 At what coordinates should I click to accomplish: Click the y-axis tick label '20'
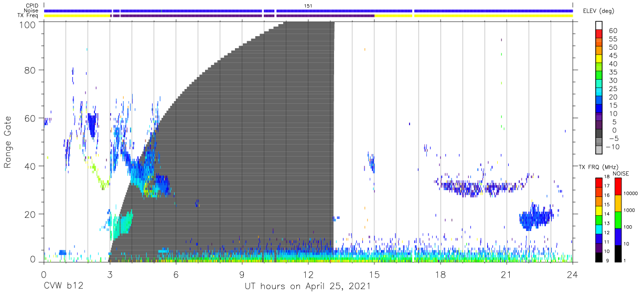[30, 214]
